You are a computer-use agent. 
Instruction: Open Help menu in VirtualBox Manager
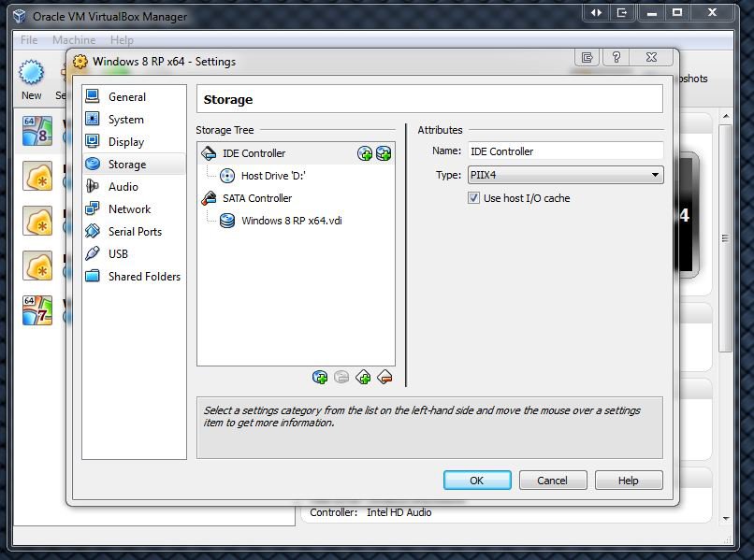(122, 40)
